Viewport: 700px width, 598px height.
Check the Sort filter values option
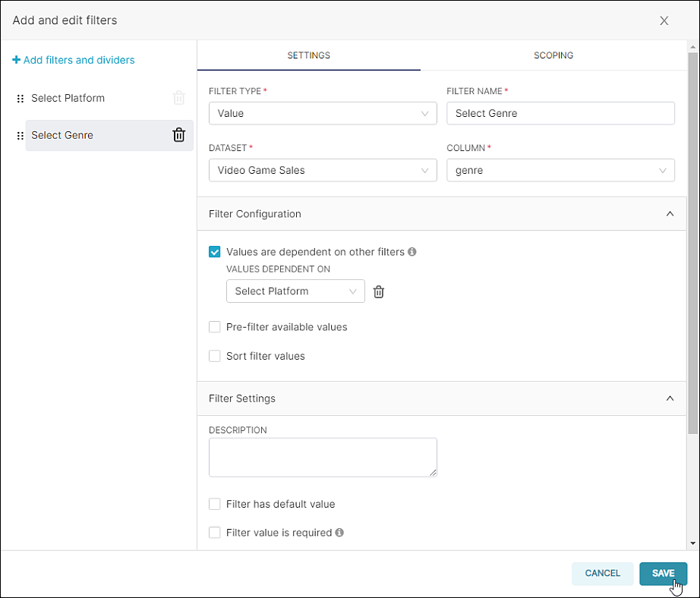click(x=214, y=356)
